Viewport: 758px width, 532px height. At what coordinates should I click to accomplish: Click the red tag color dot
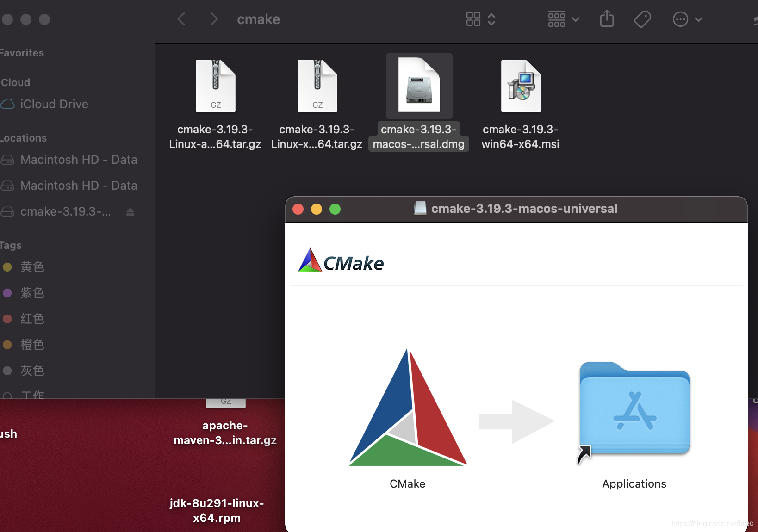7,319
